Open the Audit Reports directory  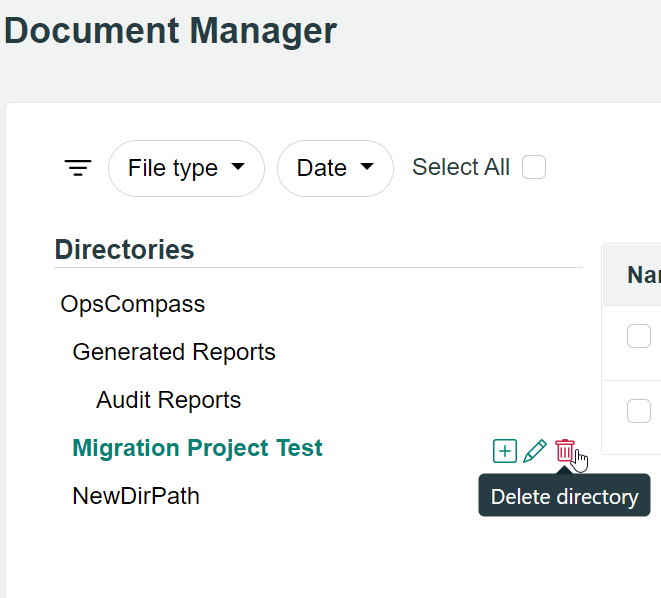168,400
